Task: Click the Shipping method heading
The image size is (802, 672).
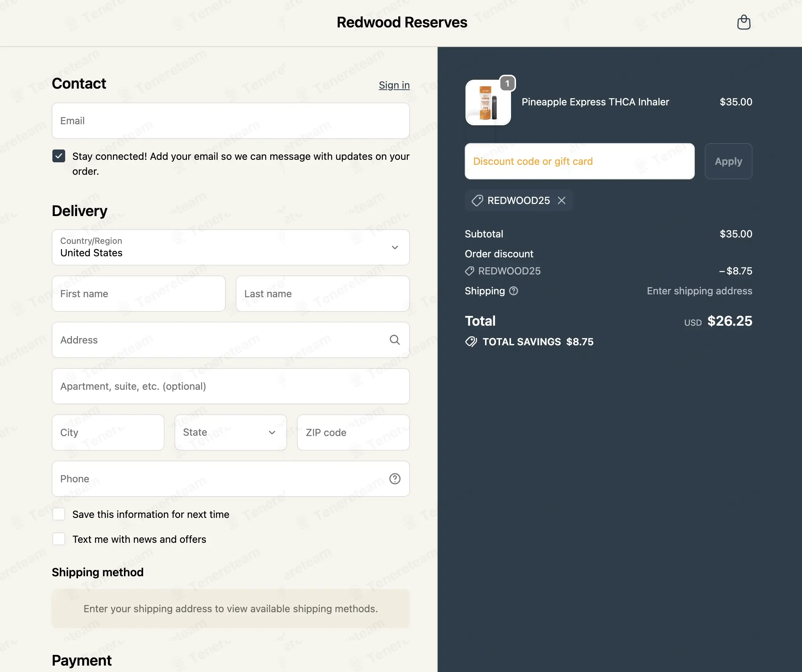Action: (x=98, y=572)
